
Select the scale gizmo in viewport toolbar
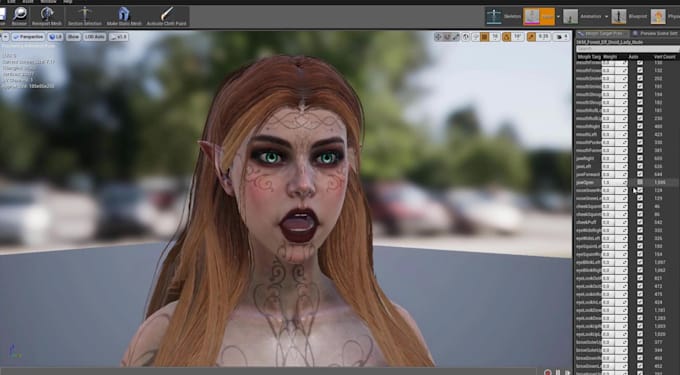point(456,37)
